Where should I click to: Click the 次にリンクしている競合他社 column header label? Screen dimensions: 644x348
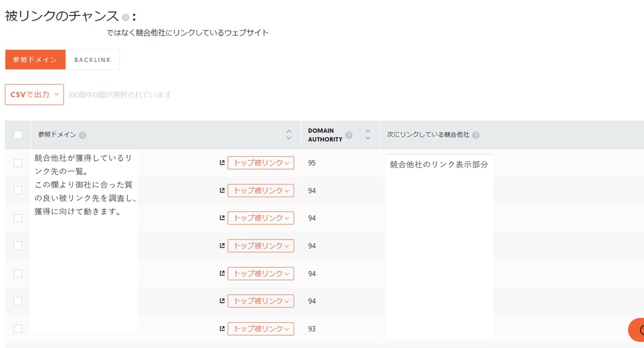point(428,135)
